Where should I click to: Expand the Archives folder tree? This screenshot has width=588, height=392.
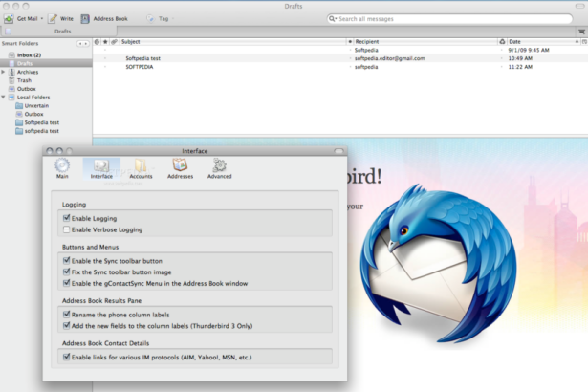(x=4, y=72)
